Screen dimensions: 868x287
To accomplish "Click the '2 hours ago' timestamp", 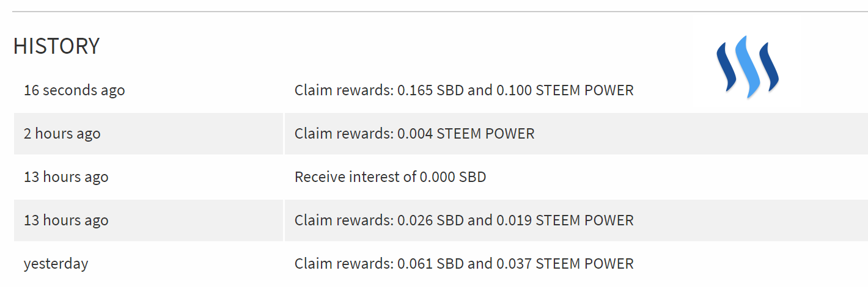I will [x=62, y=134].
